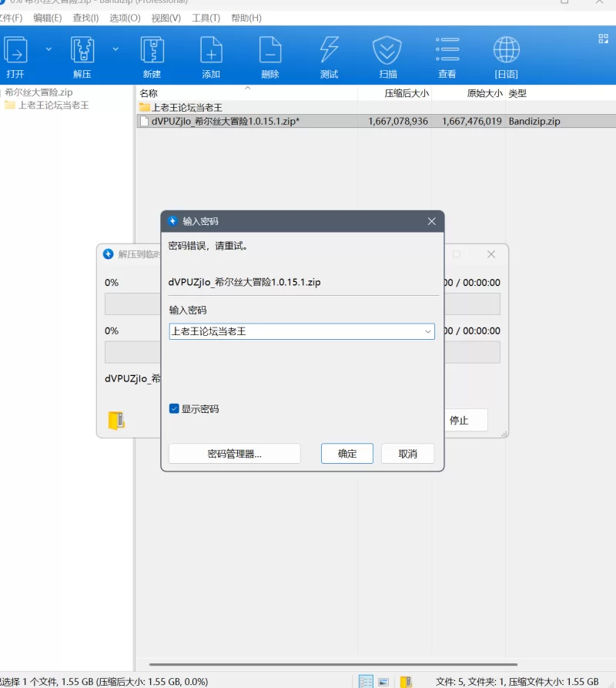Viewport: 616px width, 688px height.
Task: Click the New archive (新建) icon
Action: [152, 50]
